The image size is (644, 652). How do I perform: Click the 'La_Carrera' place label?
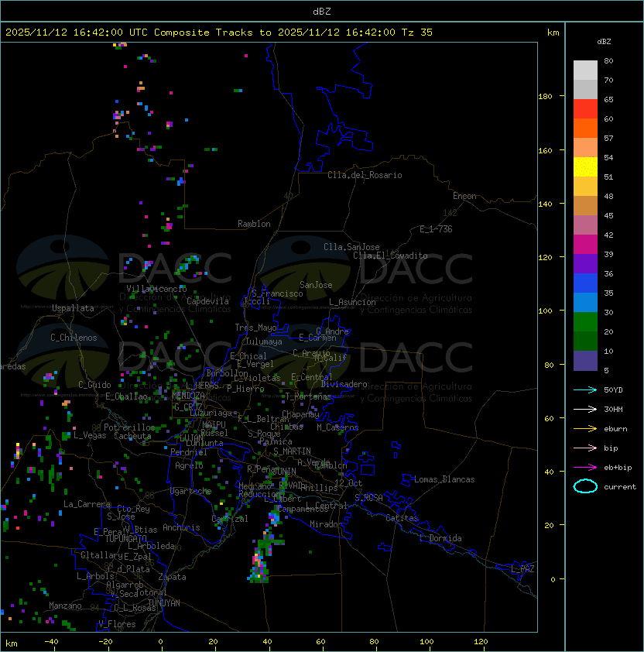87,504
